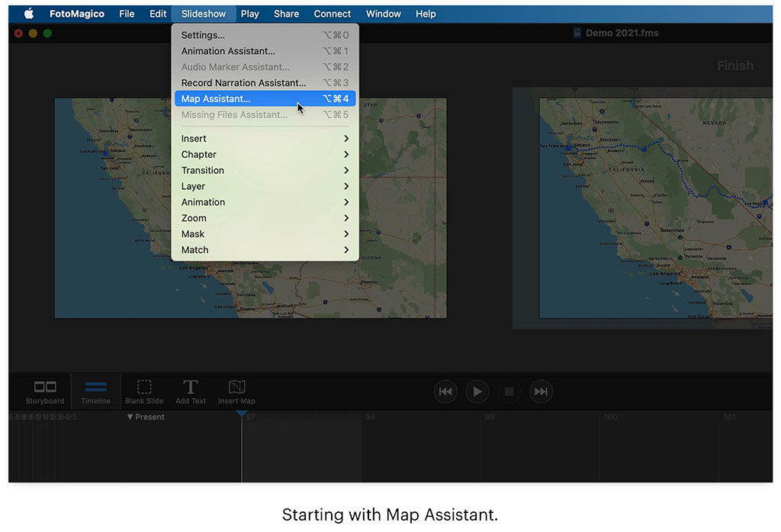Collapse the Present chapter triangle

coord(130,417)
